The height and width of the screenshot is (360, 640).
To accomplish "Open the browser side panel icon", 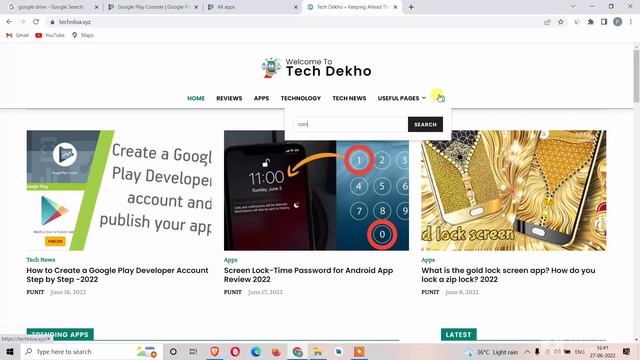I will [x=604, y=22].
